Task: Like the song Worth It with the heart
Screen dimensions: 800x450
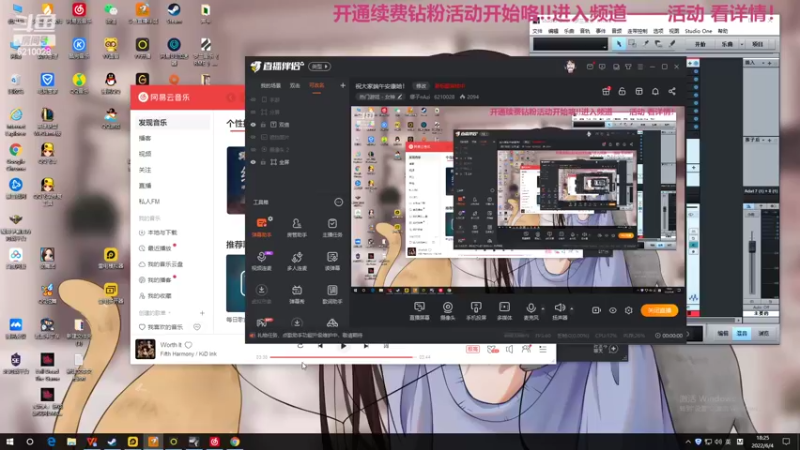Action: click(x=188, y=345)
